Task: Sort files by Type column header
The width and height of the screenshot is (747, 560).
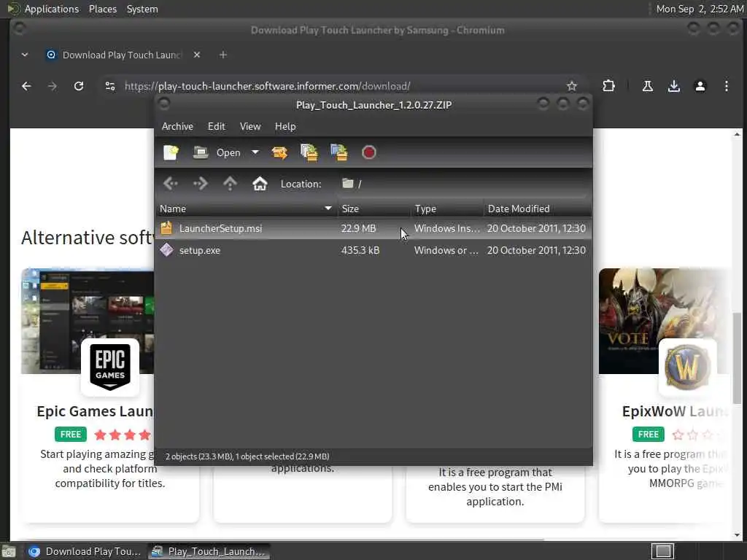Action: click(x=447, y=209)
